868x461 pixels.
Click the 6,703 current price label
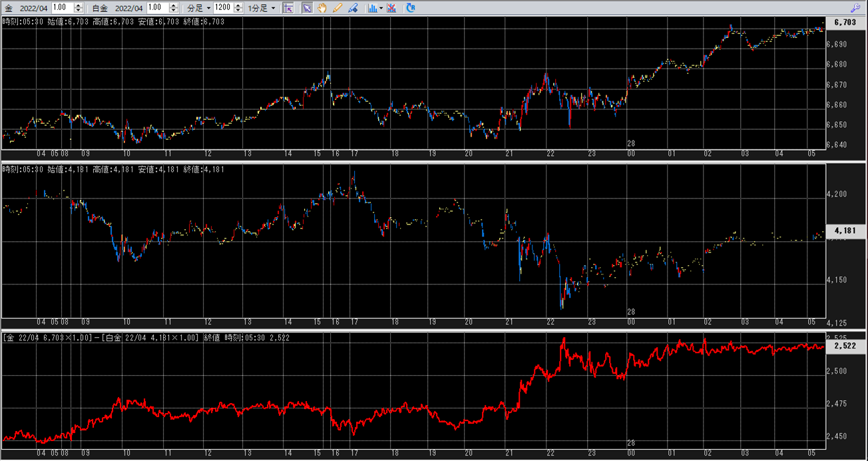[x=844, y=22]
